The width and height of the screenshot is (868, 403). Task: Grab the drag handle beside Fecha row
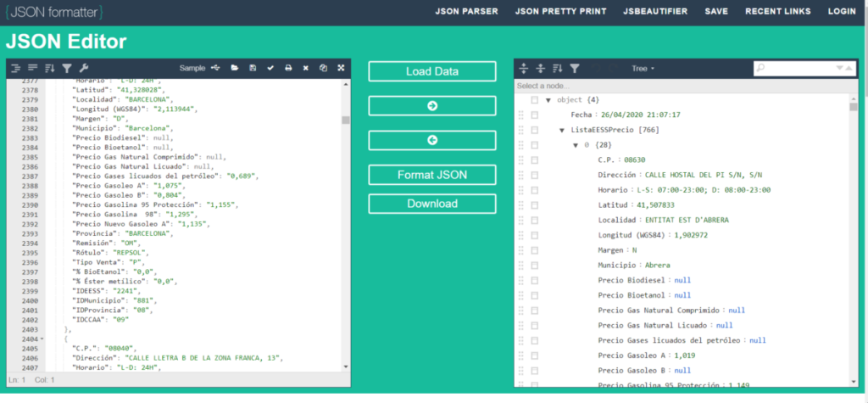tap(521, 115)
